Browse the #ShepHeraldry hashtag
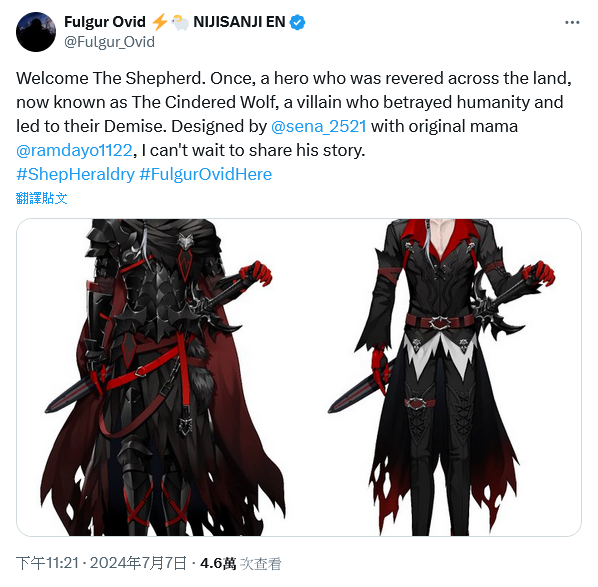Image resolution: width=598 pixels, height=587 pixels. (76, 174)
